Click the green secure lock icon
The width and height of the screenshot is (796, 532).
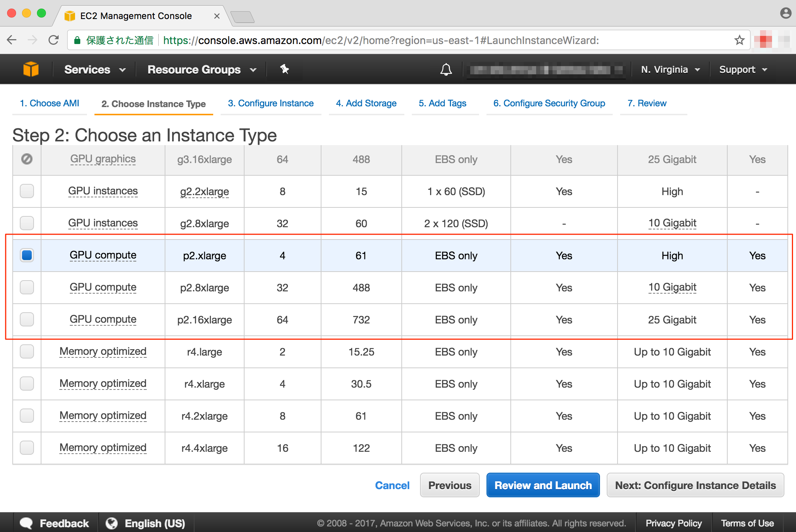tap(77, 40)
